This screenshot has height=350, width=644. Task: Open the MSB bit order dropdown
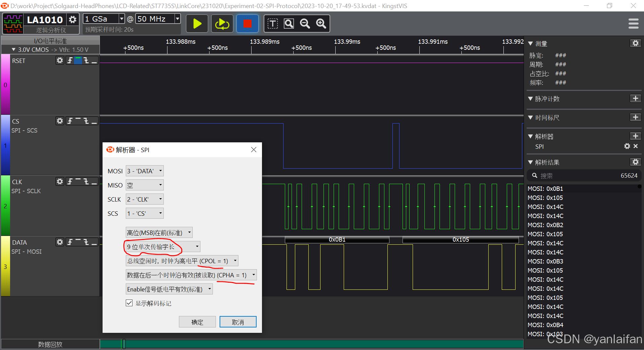click(159, 233)
